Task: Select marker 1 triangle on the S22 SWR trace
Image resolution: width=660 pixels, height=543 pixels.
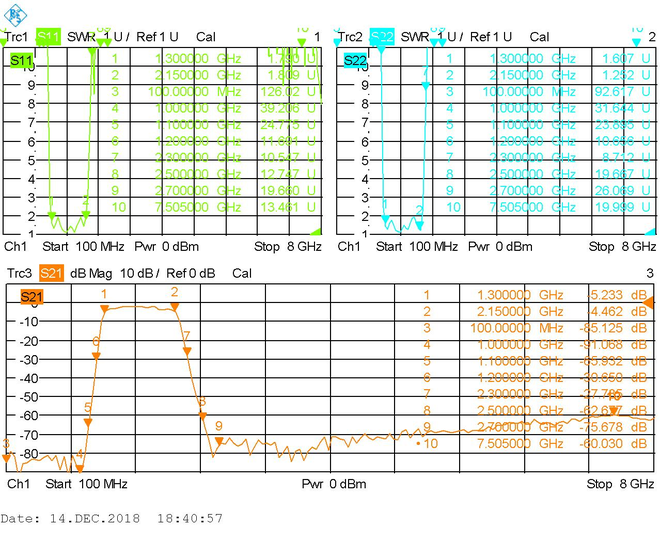Action: [x=385, y=219]
